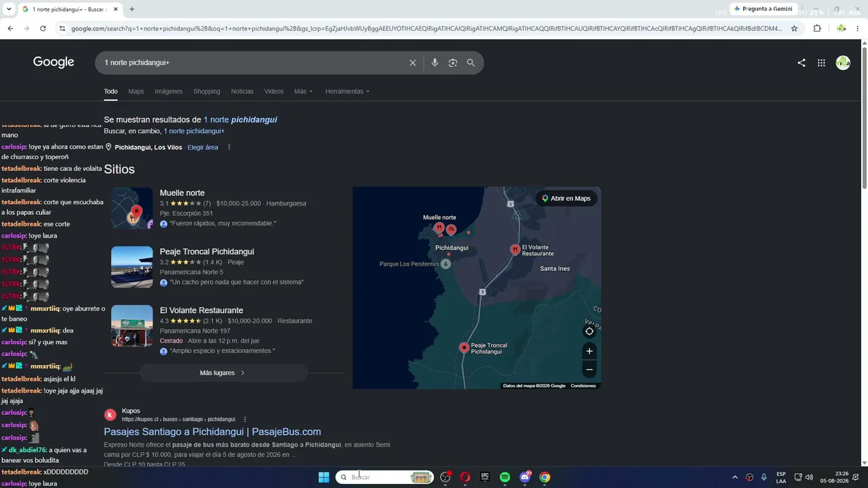Open Windows Start menu

point(323,477)
